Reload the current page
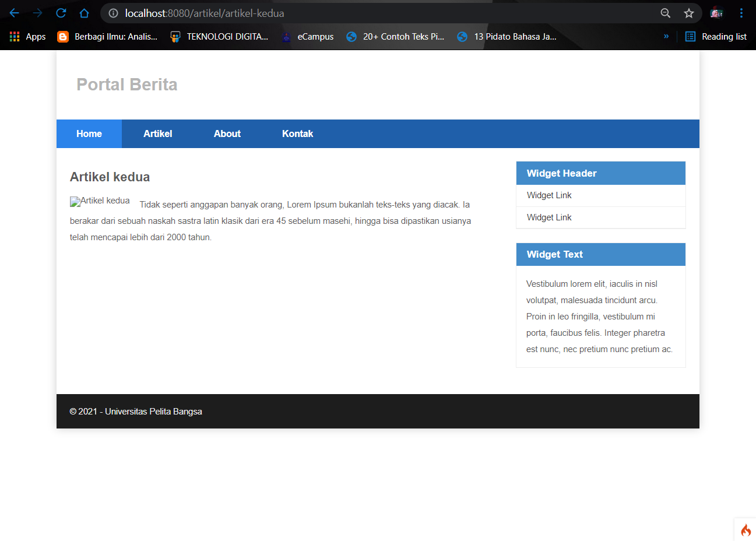Viewport: 756px width, 541px height. point(61,13)
